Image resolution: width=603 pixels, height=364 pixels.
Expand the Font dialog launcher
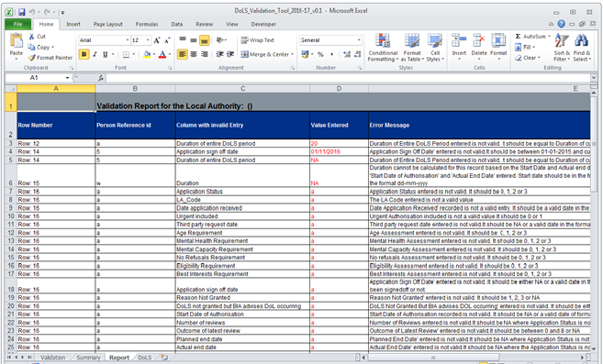point(170,68)
